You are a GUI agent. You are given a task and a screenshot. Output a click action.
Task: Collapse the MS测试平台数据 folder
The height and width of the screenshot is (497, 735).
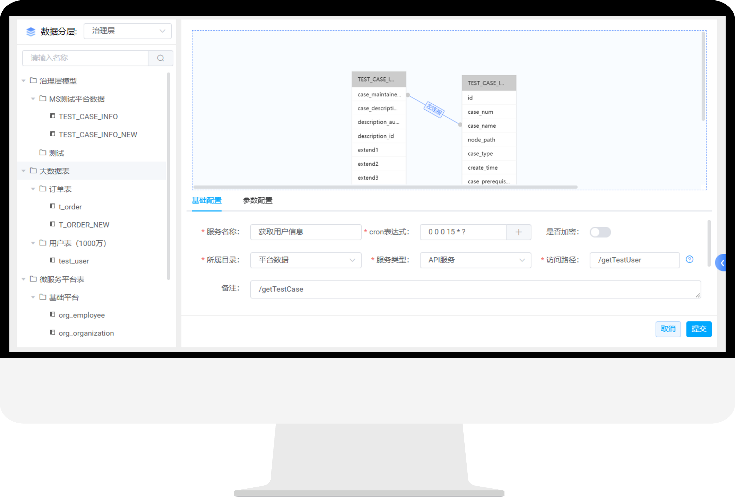coord(32,99)
